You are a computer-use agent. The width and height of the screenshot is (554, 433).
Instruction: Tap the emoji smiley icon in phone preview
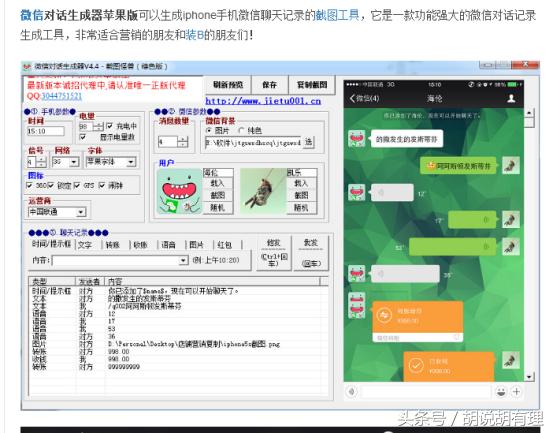(x=501, y=392)
